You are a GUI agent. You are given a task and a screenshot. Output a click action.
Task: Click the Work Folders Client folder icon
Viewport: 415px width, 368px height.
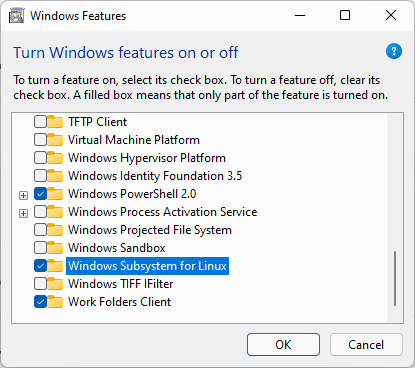[55, 302]
